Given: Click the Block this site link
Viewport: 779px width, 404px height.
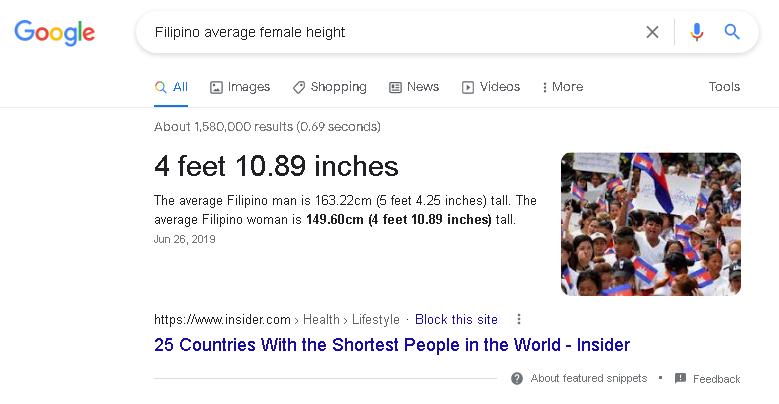Looking at the screenshot, I should (x=456, y=320).
